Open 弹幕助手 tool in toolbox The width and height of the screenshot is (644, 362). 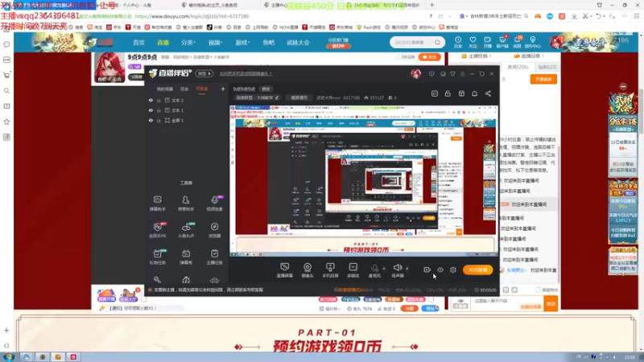pyautogui.click(x=157, y=204)
